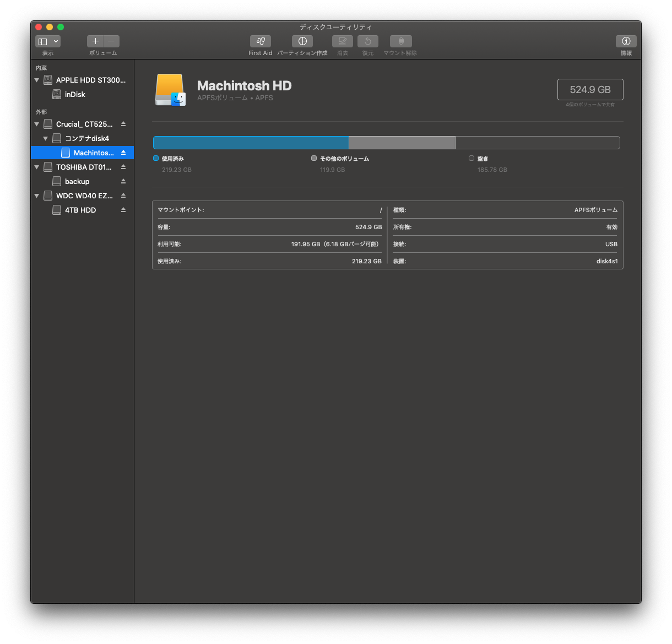Collapse the Crucial_CT525 disk tree
Image resolution: width=672 pixels, height=644 pixels.
37,124
